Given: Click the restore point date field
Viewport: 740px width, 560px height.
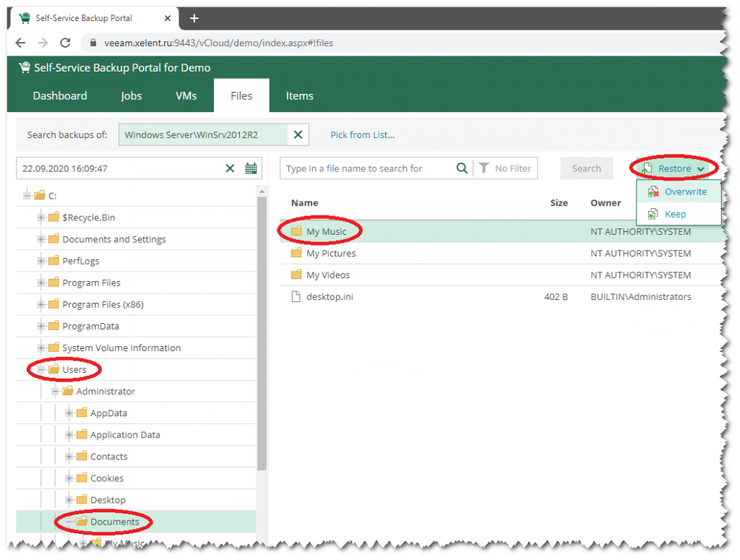Looking at the screenshot, I should [x=121, y=168].
